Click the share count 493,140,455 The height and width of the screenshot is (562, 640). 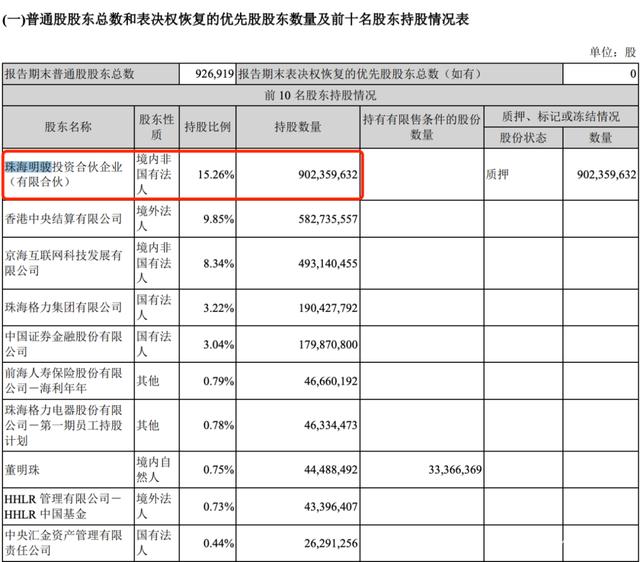click(328, 264)
